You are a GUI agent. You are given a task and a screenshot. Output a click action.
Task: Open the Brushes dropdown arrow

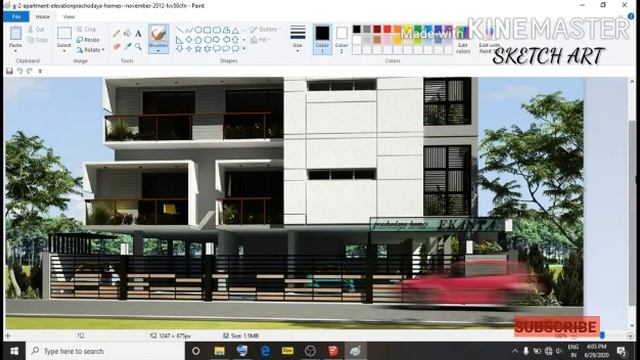pos(158,51)
